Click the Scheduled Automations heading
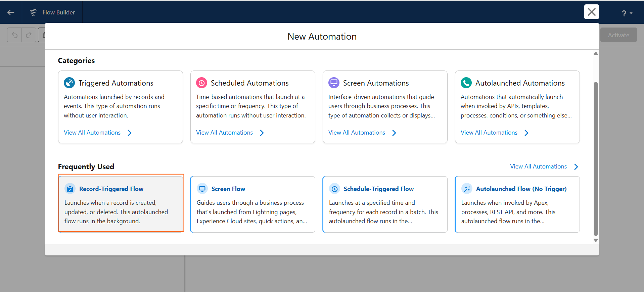This screenshot has height=292, width=644. point(249,83)
